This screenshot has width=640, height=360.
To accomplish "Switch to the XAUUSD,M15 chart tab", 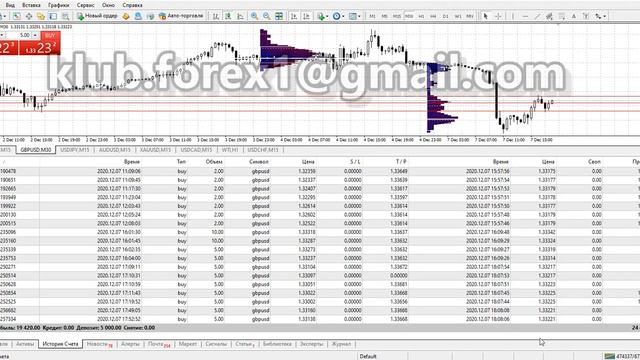I will pos(155,150).
